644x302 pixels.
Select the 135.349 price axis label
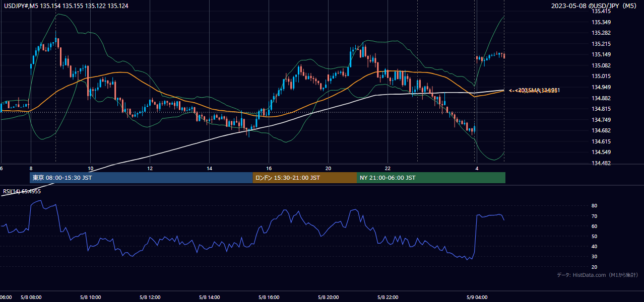[601, 22]
